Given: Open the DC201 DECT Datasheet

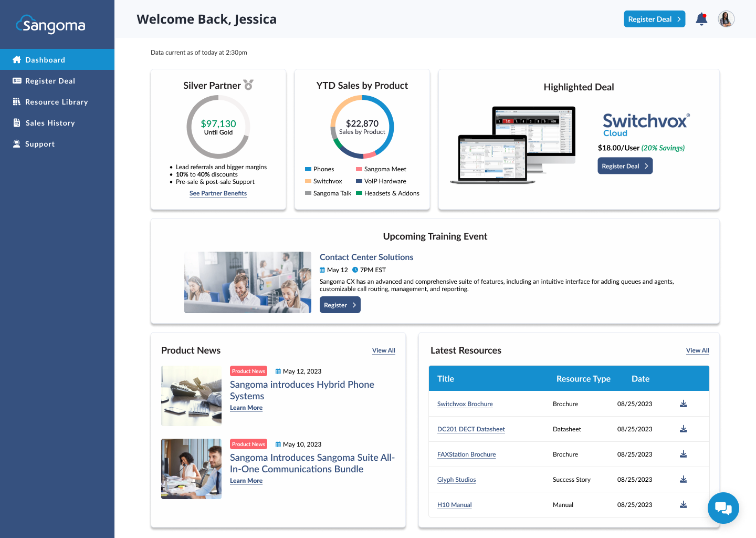Looking at the screenshot, I should click(471, 429).
